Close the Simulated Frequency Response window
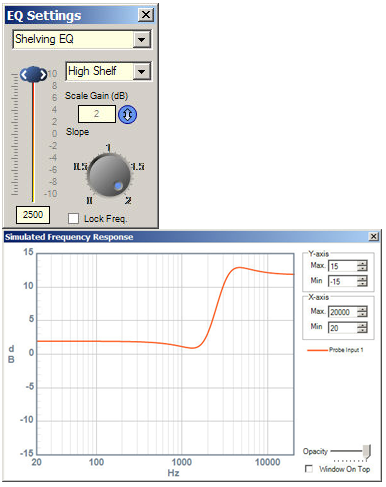 pyautogui.click(x=374, y=237)
